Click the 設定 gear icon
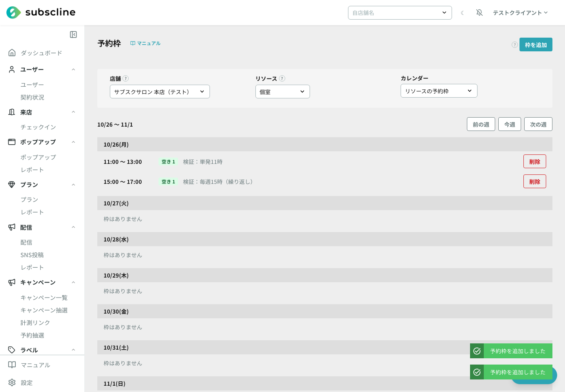565x392 pixels. point(12,382)
